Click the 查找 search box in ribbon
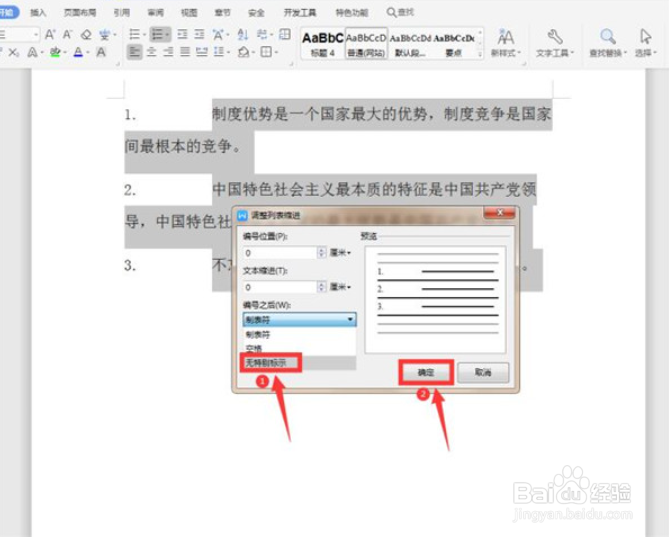 click(x=400, y=12)
